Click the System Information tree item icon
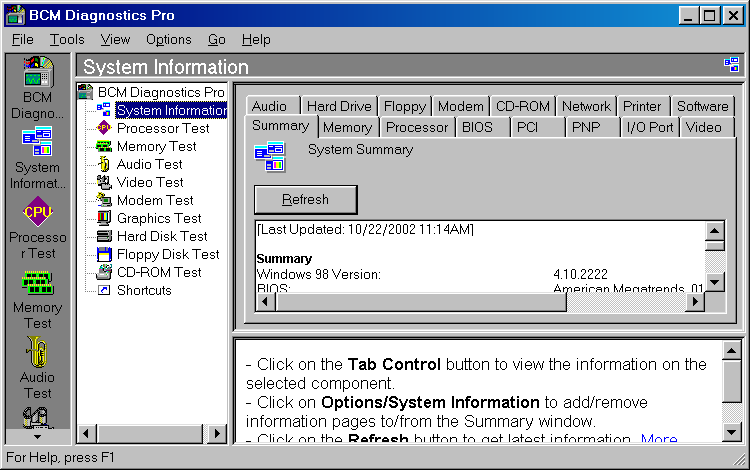 click(x=104, y=110)
